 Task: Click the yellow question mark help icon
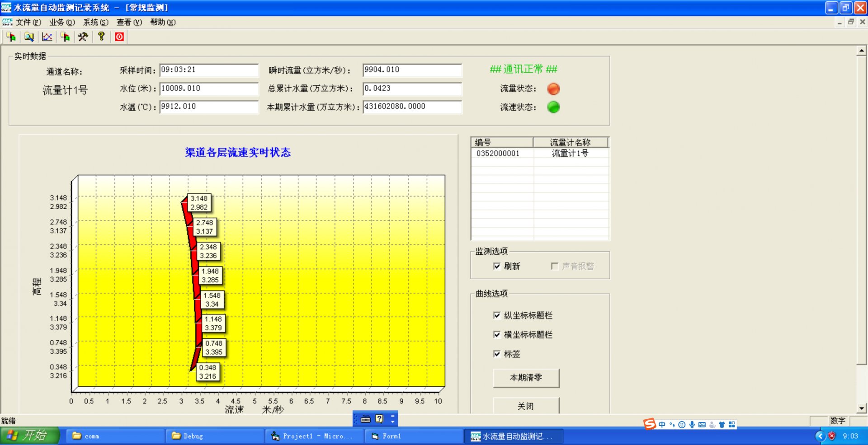pos(101,37)
